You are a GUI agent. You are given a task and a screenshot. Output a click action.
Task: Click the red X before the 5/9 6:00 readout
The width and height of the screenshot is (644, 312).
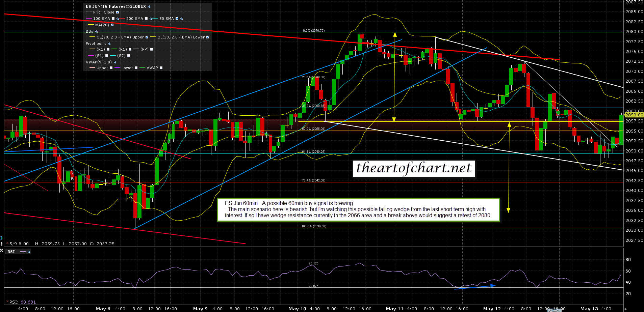coord(7,244)
